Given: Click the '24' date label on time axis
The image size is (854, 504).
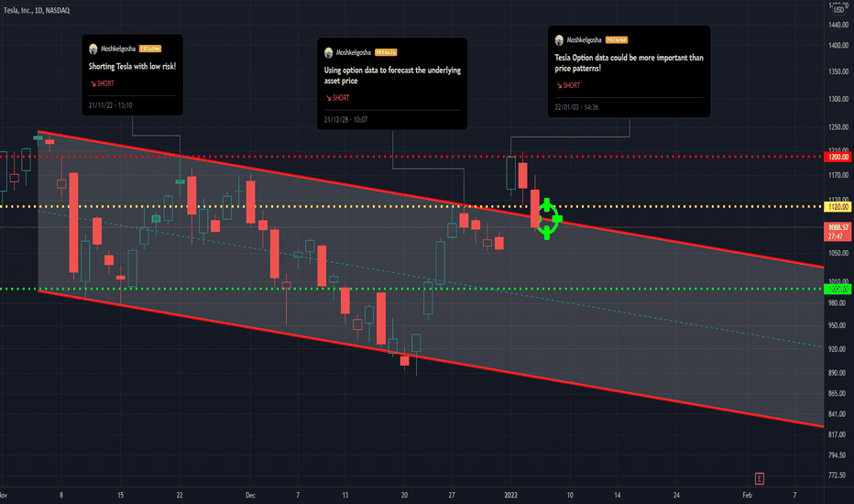Looking at the screenshot, I should coord(676,495).
